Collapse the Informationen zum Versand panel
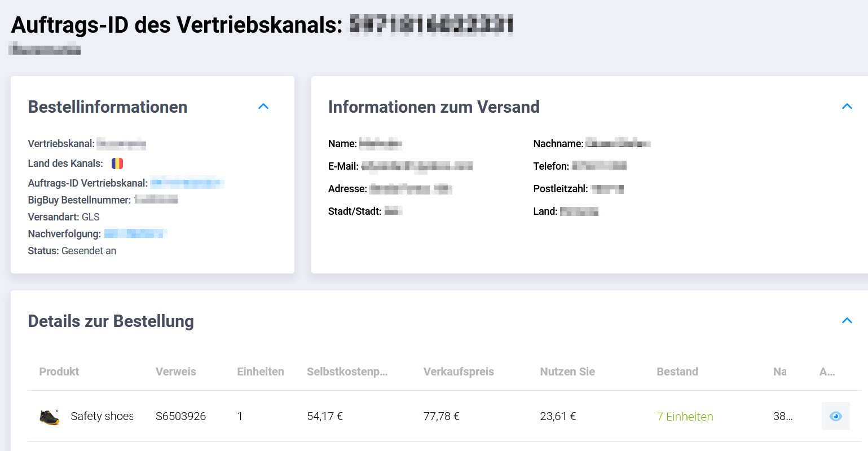Screen dimensions: 868x451 pyautogui.click(x=847, y=107)
